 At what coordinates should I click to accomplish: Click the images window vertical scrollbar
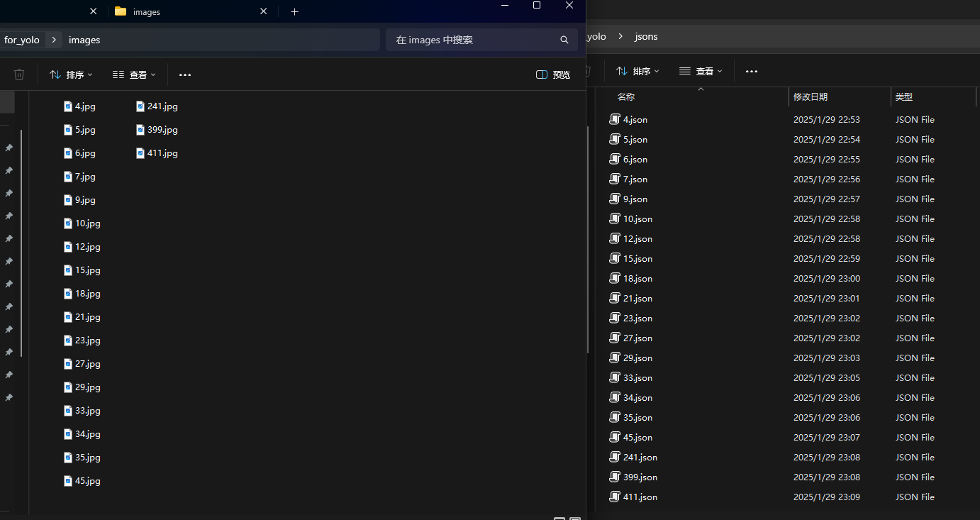point(588,239)
